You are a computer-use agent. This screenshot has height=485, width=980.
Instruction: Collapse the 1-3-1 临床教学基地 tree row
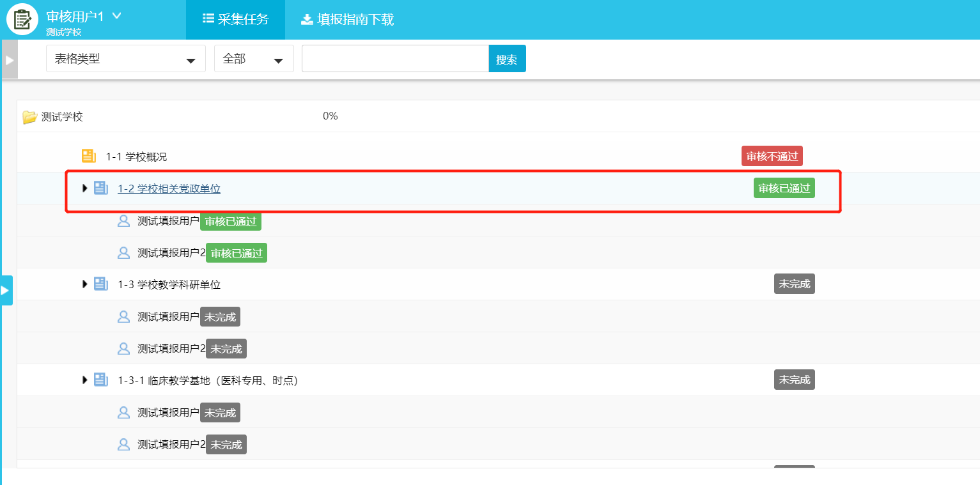84,380
